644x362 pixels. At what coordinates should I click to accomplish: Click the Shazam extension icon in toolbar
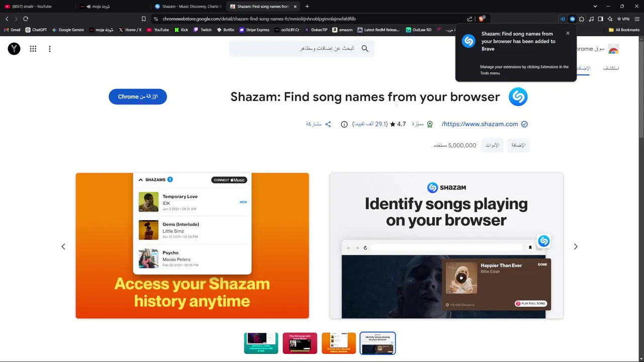click(572, 19)
